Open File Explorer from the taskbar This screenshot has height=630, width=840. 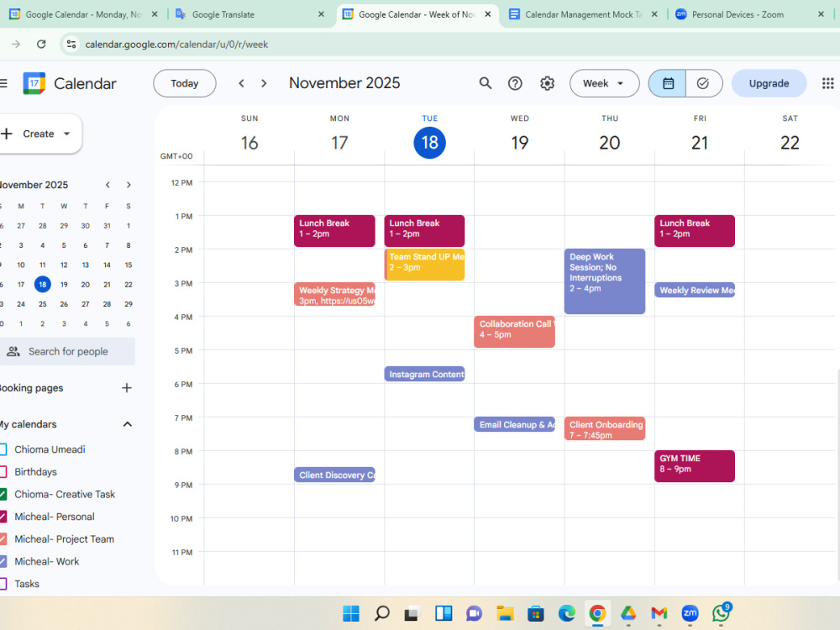pos(505,613)
